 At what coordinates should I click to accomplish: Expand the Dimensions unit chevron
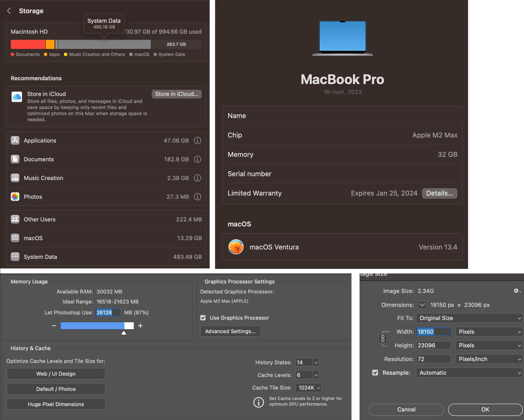[422, 305]
